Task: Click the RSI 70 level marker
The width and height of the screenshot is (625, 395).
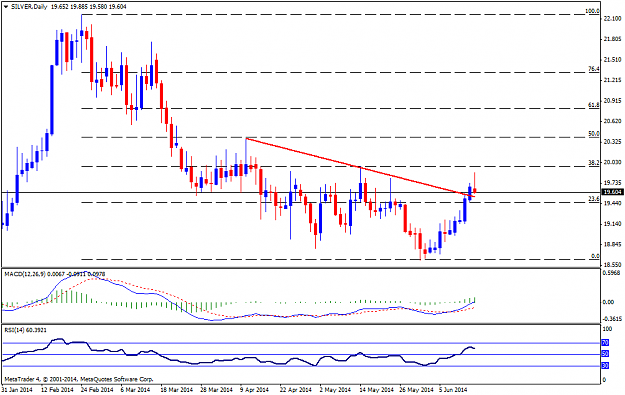Action: (605, 343)
